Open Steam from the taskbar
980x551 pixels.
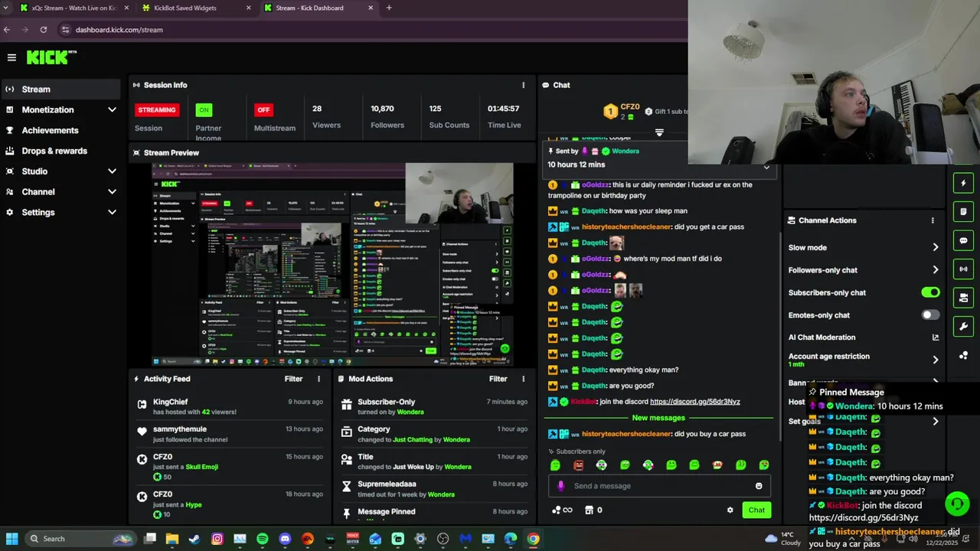coord(194,539)
